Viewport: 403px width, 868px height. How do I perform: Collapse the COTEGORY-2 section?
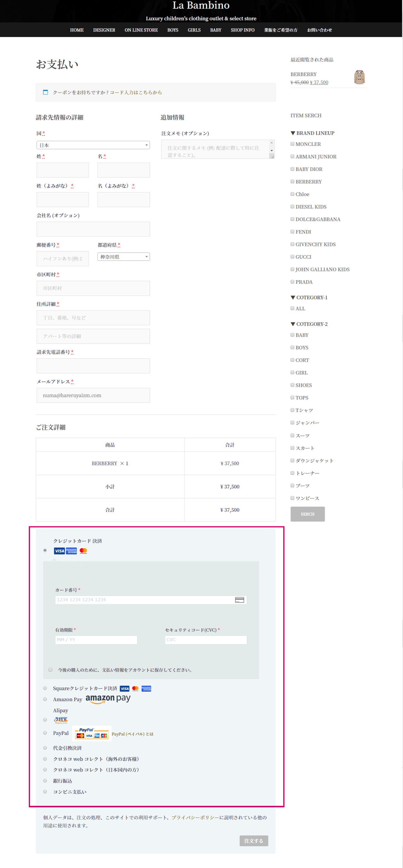coord(309,324)
